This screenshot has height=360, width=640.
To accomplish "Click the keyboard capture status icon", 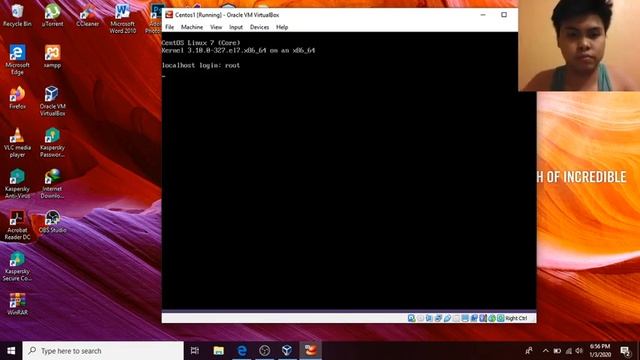I will click(501, 318).
